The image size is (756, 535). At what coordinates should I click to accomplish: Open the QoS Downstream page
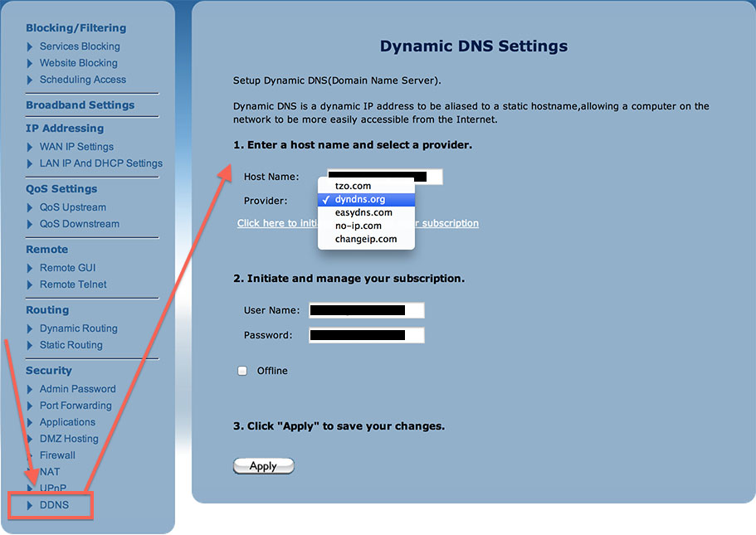click(x=80, y=224)
